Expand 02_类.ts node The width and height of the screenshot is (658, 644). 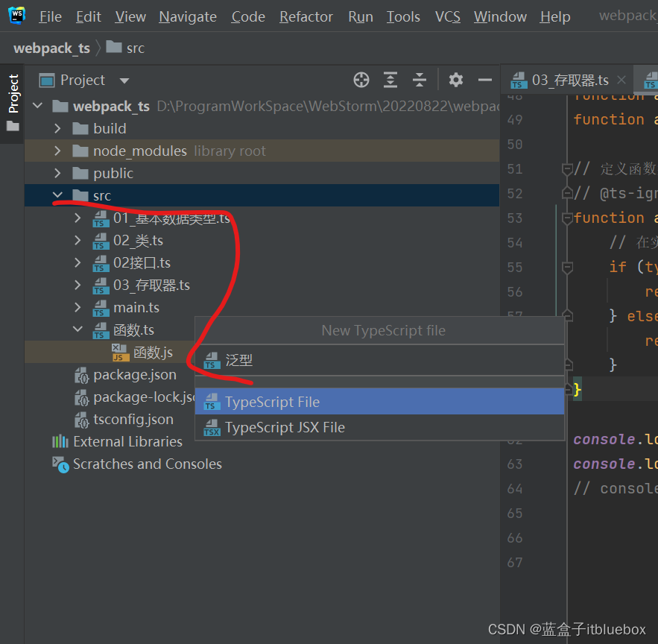pyautogui.click(x=77, y=240)
